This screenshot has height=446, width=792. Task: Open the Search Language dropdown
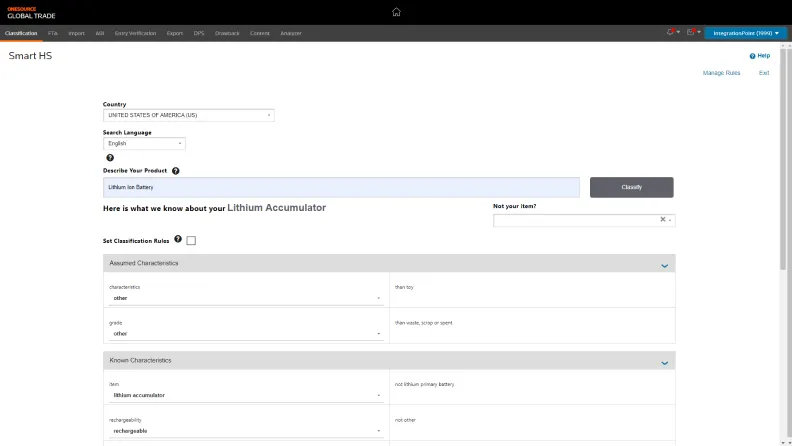144,143
